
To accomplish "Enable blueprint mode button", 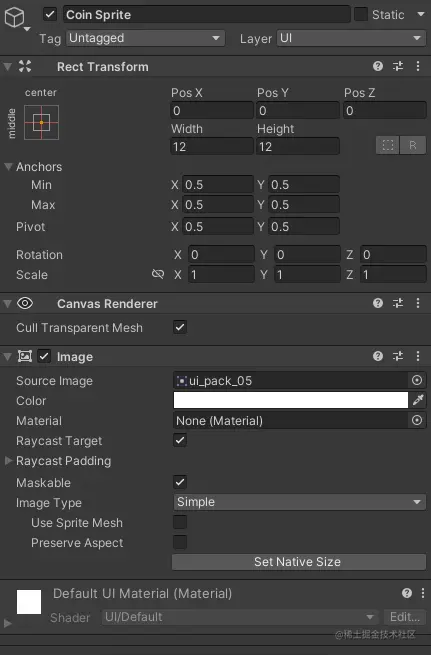I will [388, 145].
